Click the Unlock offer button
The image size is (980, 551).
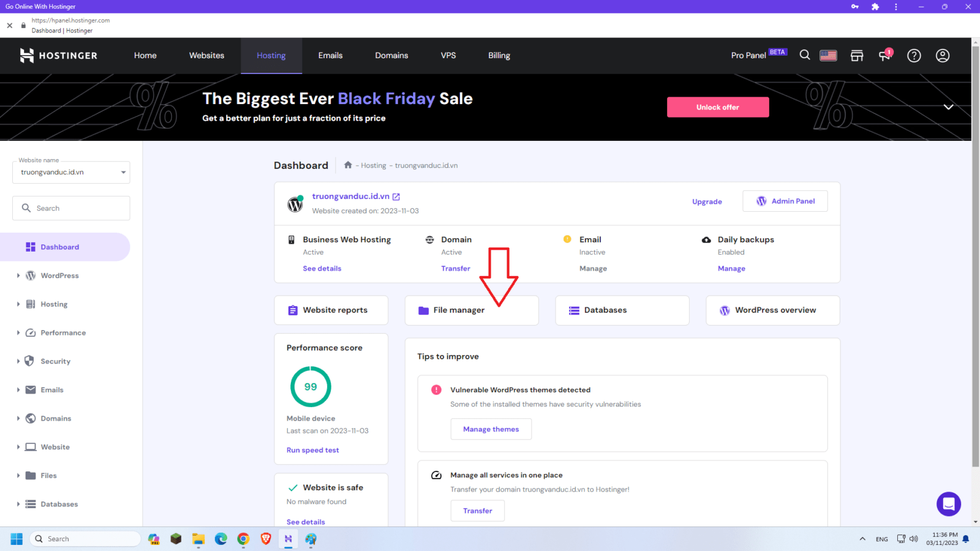tap(717, 107)
